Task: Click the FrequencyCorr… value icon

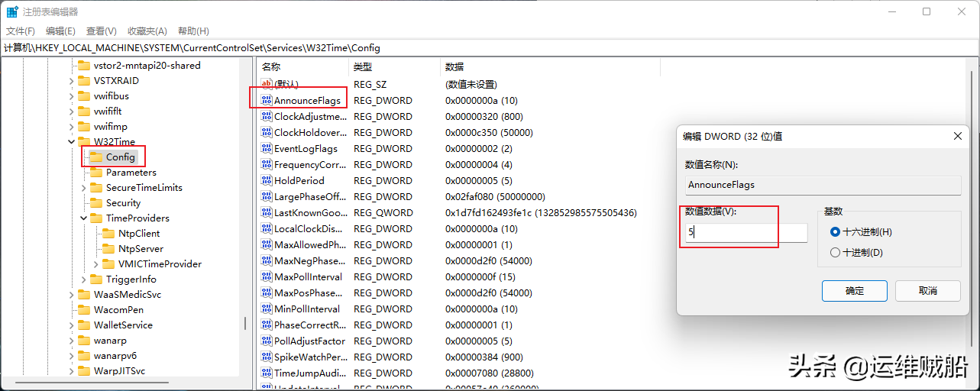Action: 267,165
